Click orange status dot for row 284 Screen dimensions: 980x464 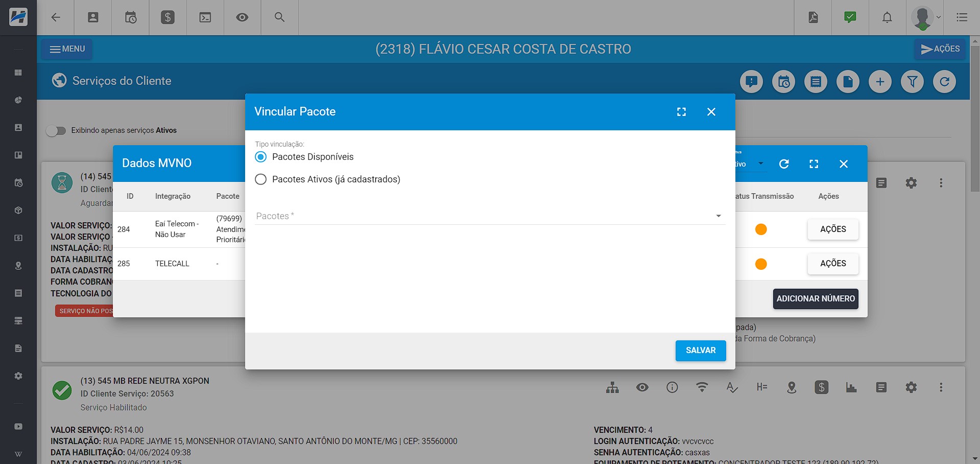[x=761, y=229]
